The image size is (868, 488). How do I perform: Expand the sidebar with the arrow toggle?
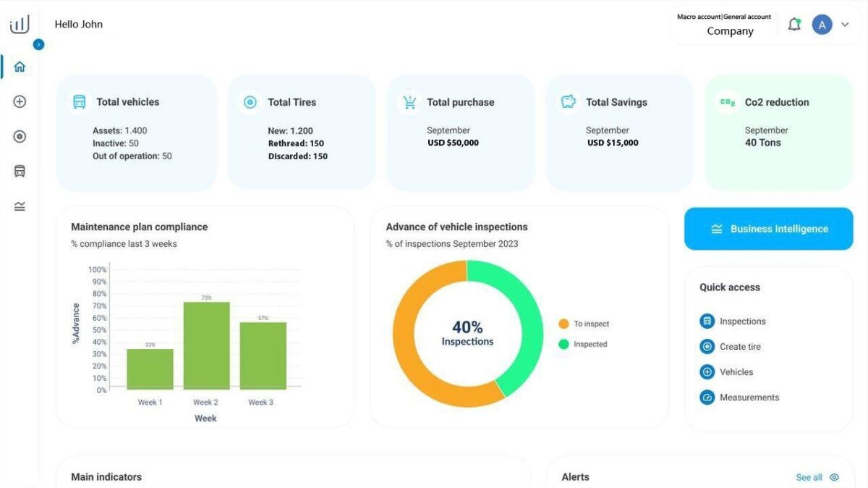point(39,44)
